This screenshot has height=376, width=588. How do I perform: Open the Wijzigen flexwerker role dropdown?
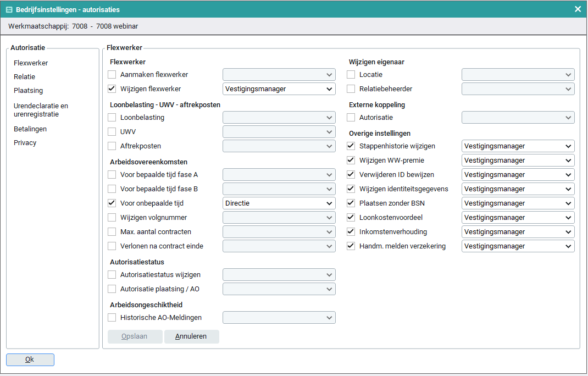pos(279,89)
